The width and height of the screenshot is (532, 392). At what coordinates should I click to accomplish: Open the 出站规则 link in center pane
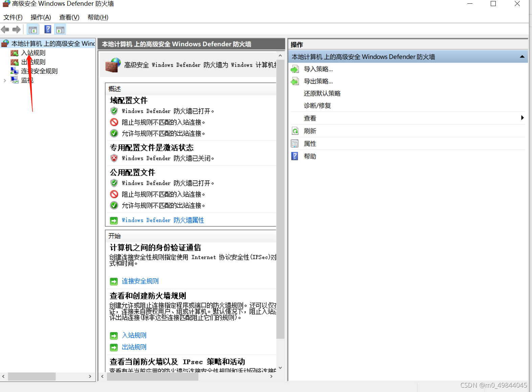pyautogui.click(x=134, y=347)
